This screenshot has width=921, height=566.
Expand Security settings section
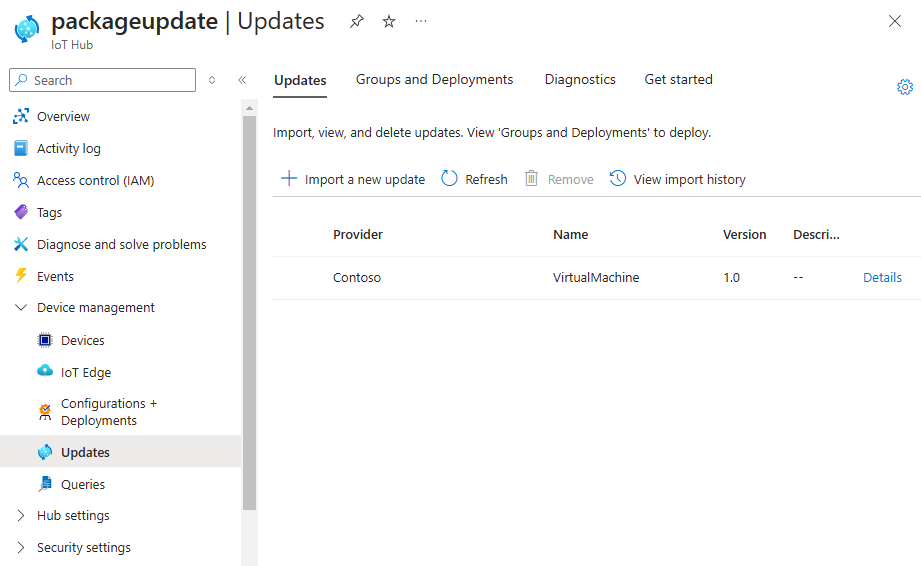(21, 548)
